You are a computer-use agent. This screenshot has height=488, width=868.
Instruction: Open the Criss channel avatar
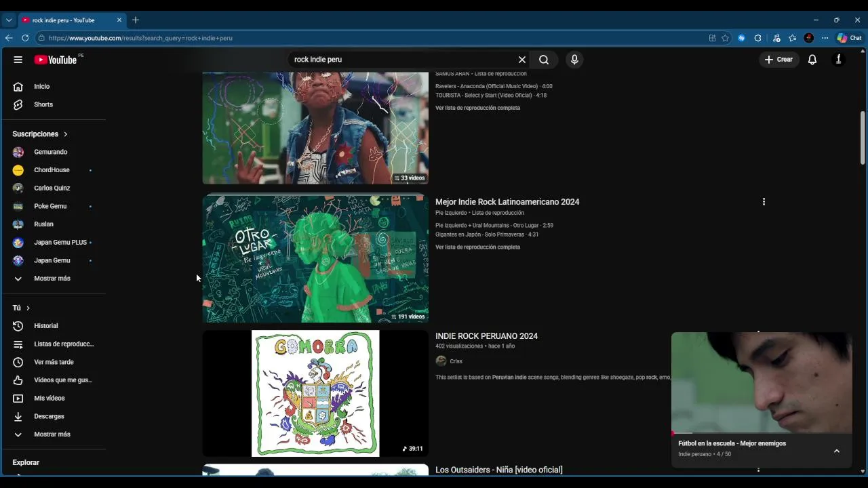(x=441, y=361)
